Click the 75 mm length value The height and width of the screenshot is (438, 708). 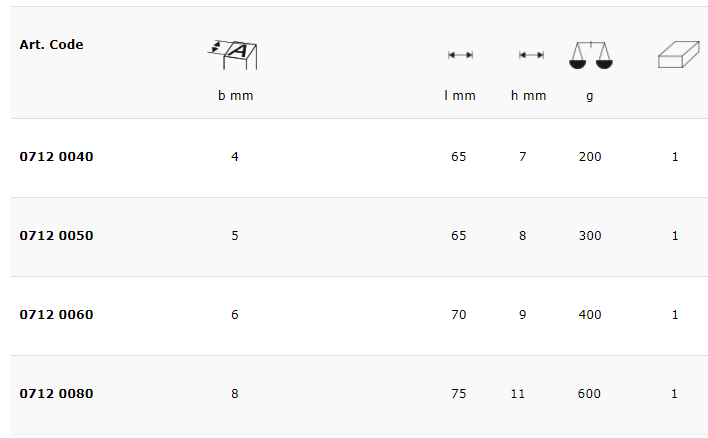point(459,394)
